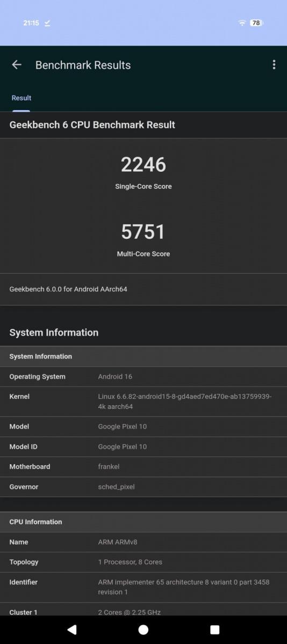Image resolution: width=287 pixels, height=644 pixels.
Task: Tap the download-complete notification icon
Action: [x=47, y=23]
